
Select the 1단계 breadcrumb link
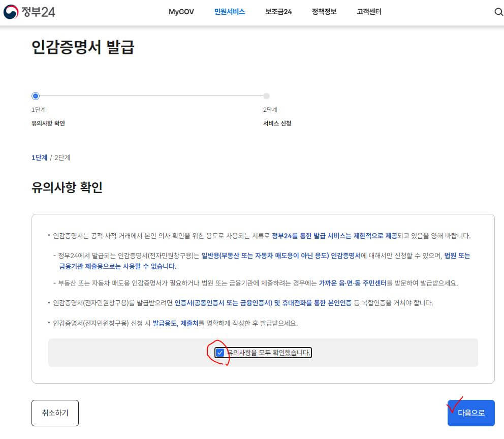pos(40,158)
